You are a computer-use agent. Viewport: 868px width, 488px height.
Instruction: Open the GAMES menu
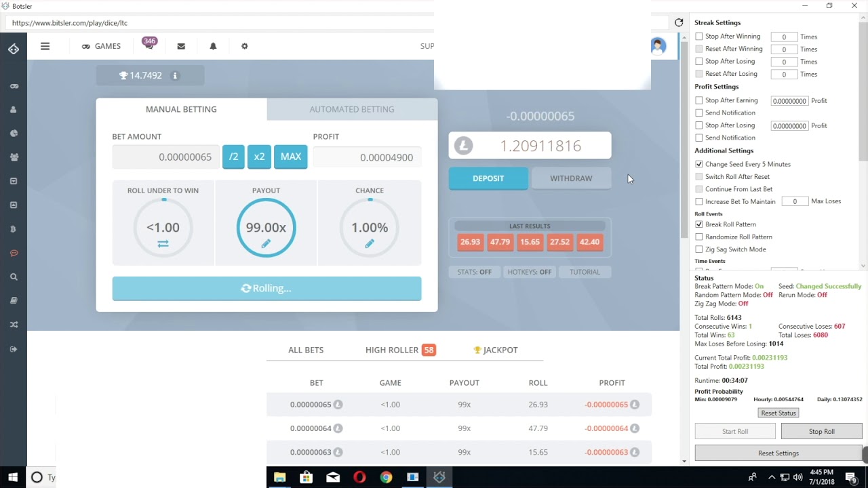click(101, 46)
